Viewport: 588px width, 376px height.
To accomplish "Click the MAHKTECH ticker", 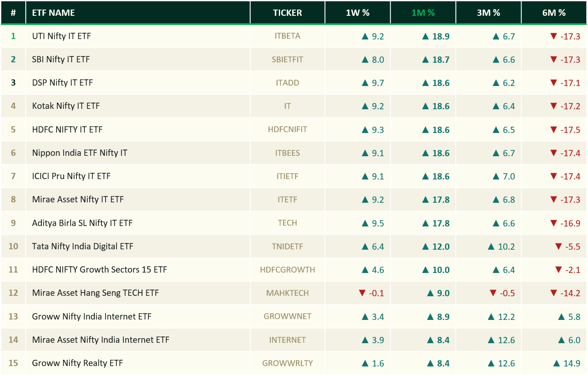I will point(288,293).
